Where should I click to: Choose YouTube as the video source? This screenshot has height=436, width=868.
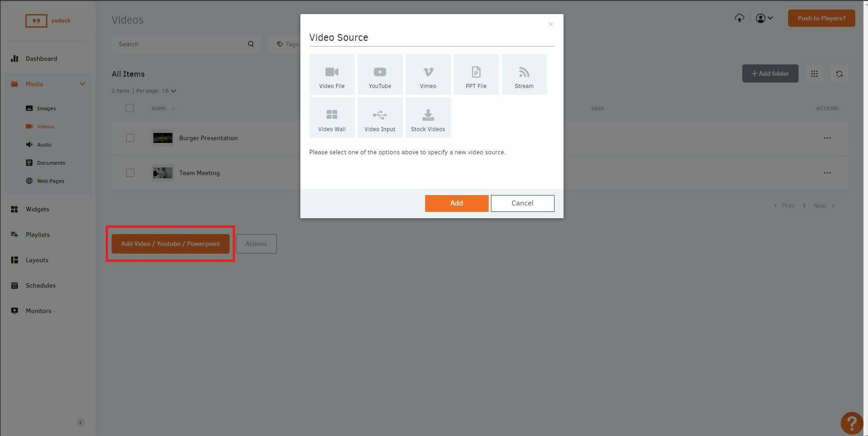pyautogui.click(x=380, y=74)
